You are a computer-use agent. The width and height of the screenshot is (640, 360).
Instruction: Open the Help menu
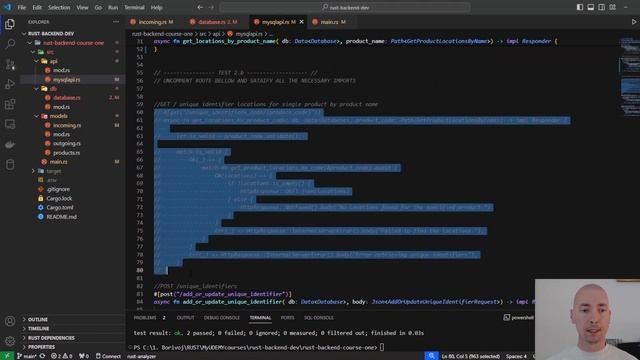[x=157, y=7]
